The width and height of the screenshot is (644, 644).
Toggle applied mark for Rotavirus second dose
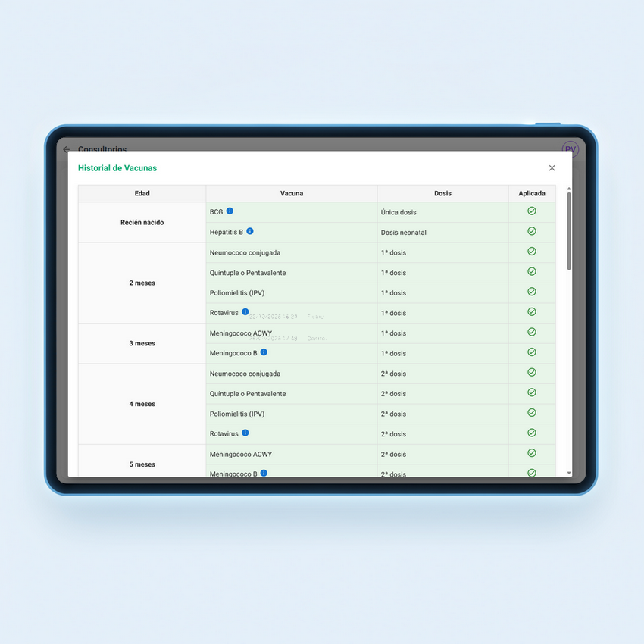coord(531,433)
